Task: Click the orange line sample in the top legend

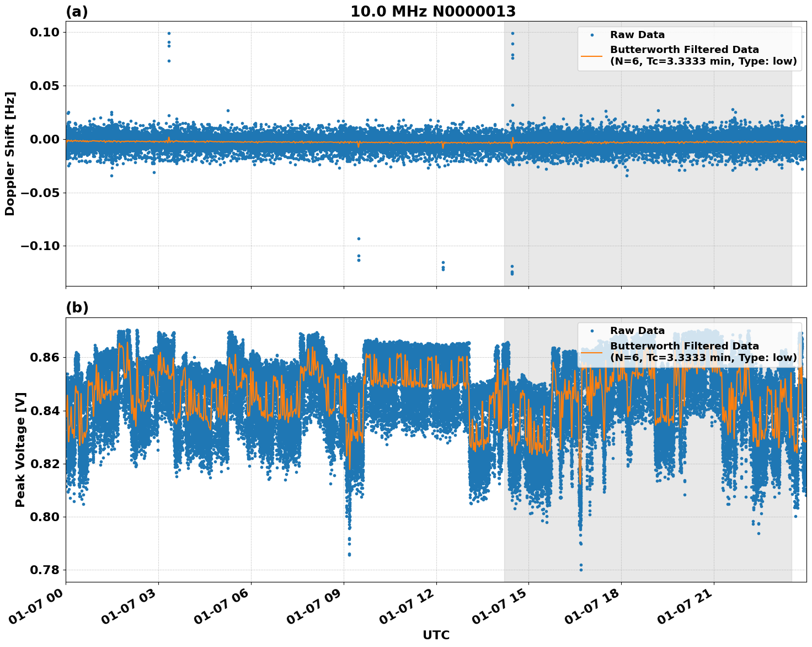Action: (x=592, y=57)
